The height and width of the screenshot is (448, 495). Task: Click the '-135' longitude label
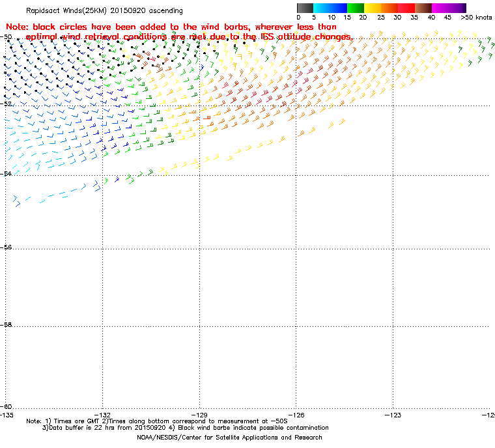[7, 415]
